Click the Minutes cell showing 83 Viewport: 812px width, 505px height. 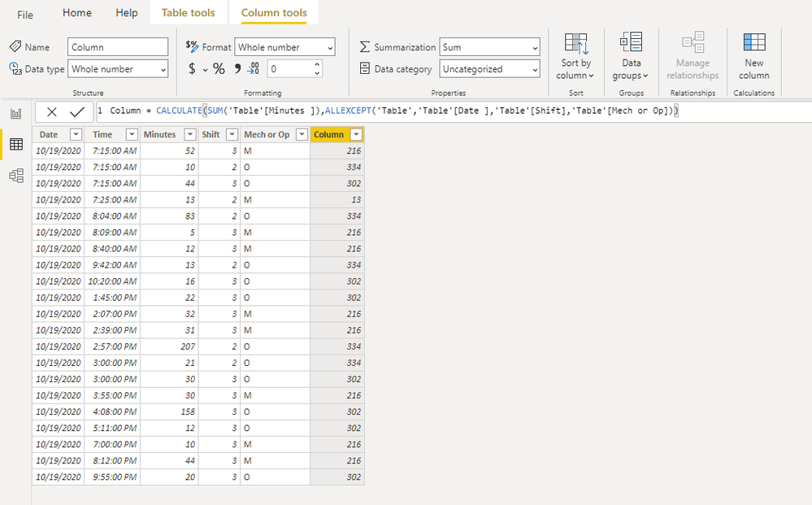click(x=169, y=216)
